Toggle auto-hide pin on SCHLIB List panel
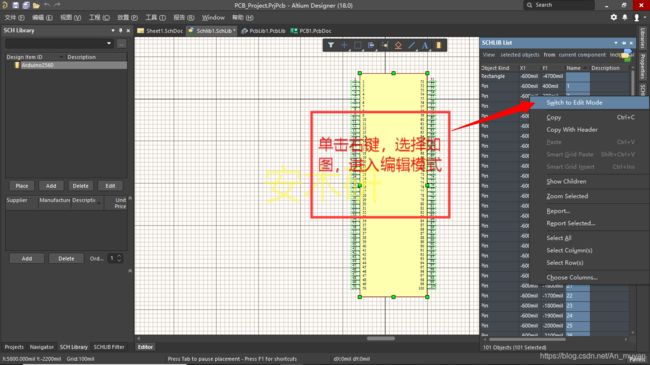This screenshot has height=365, width=650. 624,43
